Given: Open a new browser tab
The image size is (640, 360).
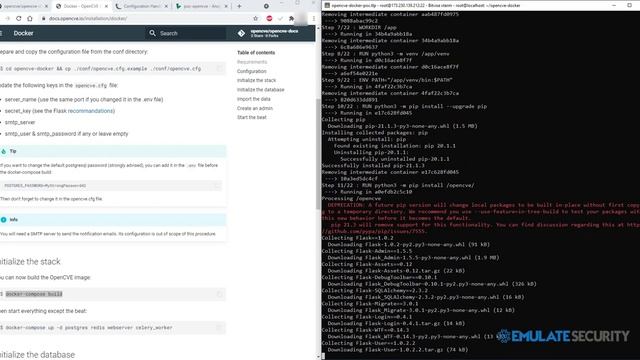Looking at the screenshot, I should (239, 6).
